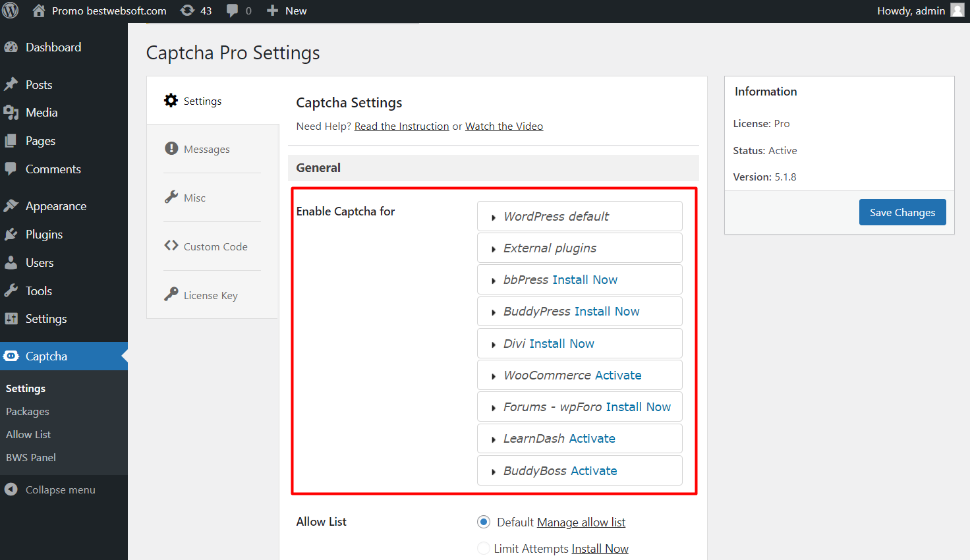Image resolution: width=970 pixels, height=560 pixels.
Task: Open BWS Panel submenu item
Action: (x=31, y=457)
